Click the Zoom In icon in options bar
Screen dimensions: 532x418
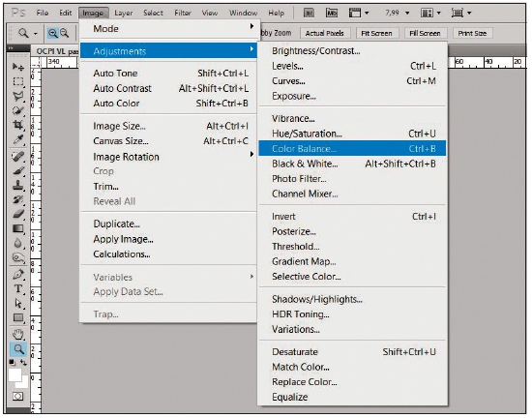point(52,33)
